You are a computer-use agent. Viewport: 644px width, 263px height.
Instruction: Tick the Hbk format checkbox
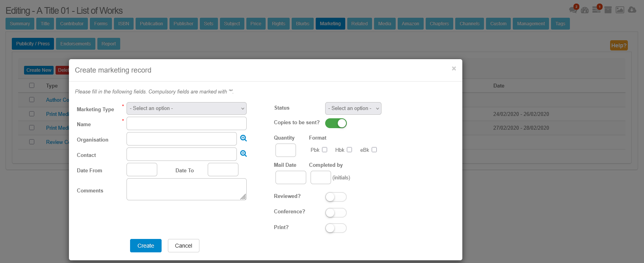point(349,150)
